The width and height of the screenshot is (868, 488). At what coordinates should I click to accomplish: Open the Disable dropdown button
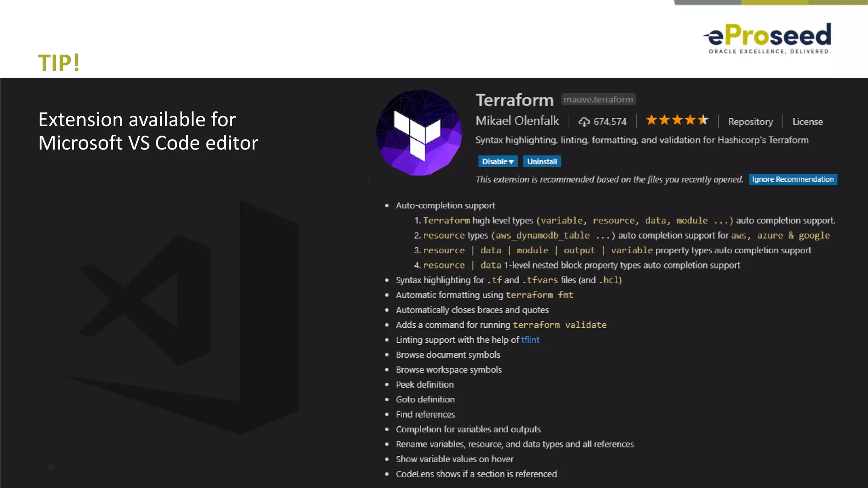pos(498,161)
